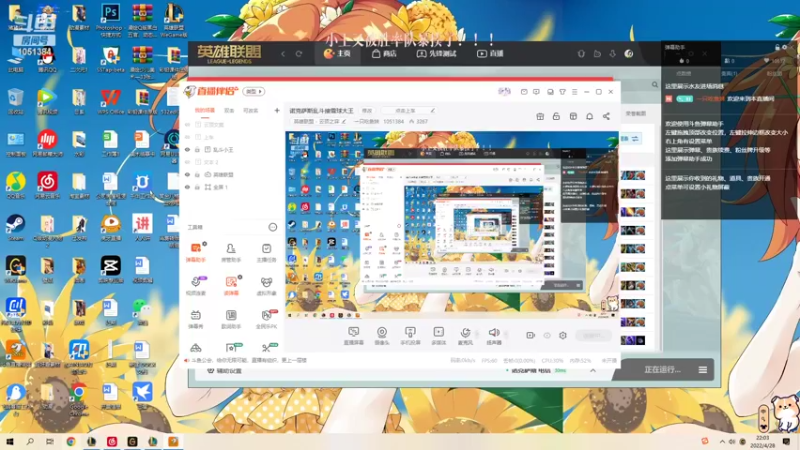Open Steam desktop icon
Screen dimensions: 800x450
tap(15, 228)
